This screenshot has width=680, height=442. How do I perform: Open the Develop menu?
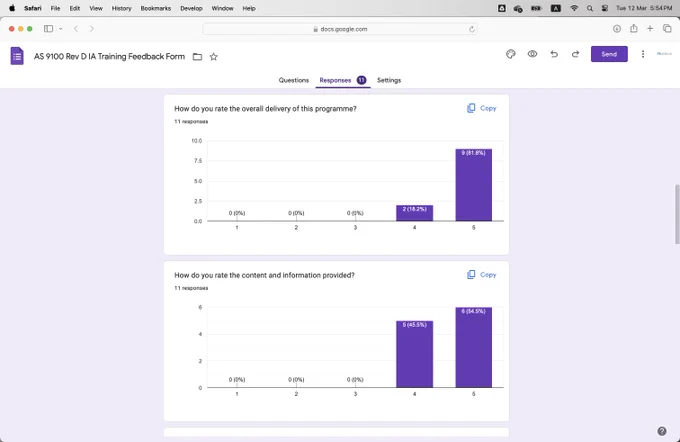[191, 8]
